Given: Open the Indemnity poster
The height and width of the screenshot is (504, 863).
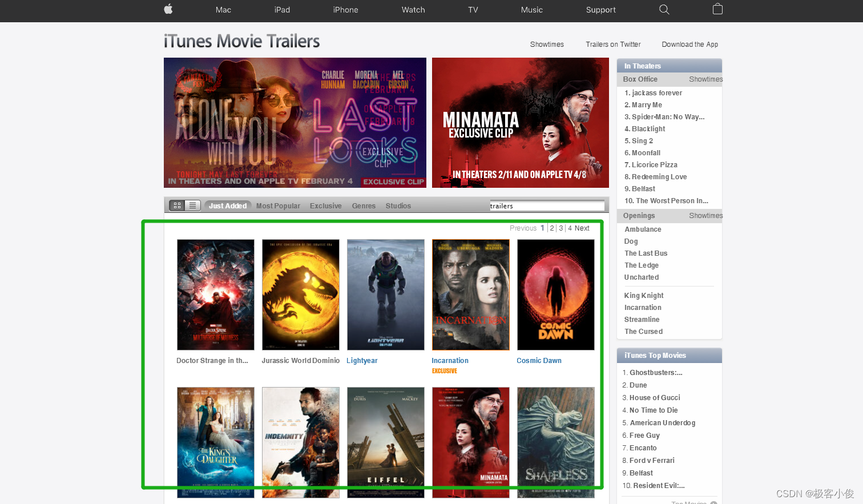Looking at the screenshot, I should (301, 442).
